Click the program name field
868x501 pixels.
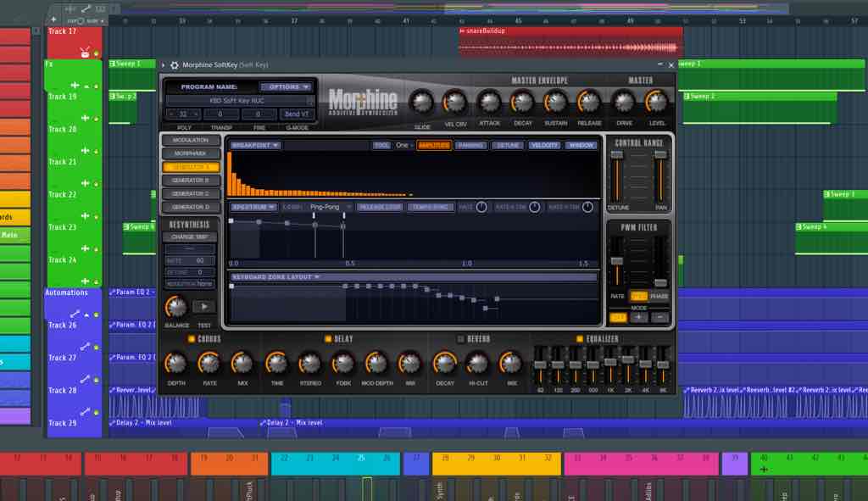(x=239, y=101)
